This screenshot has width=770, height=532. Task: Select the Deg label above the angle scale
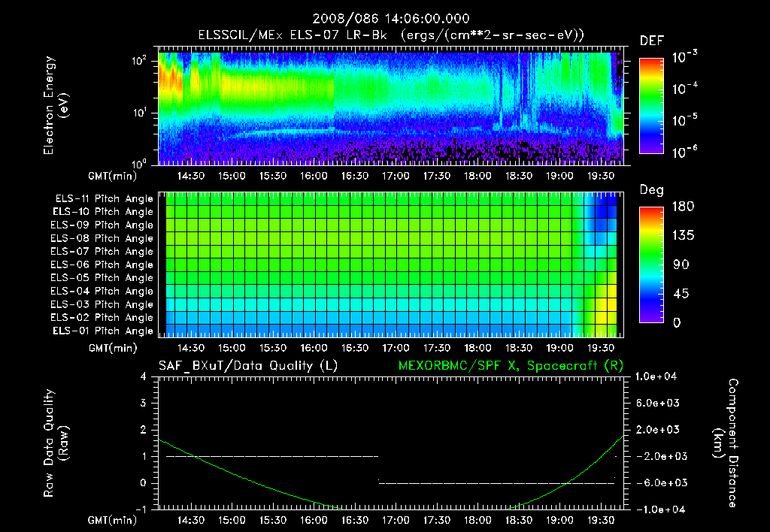(652, 190)
